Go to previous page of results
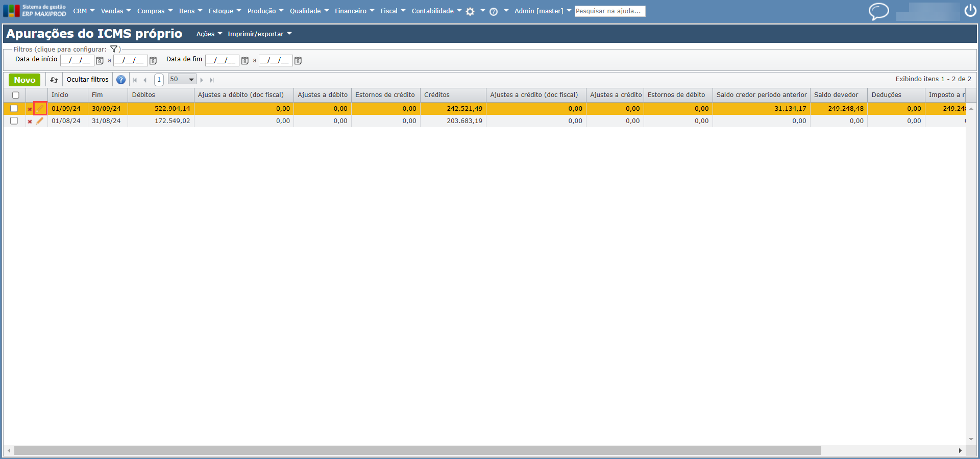This screenshot has height=459, width=980. coord(145,80)
